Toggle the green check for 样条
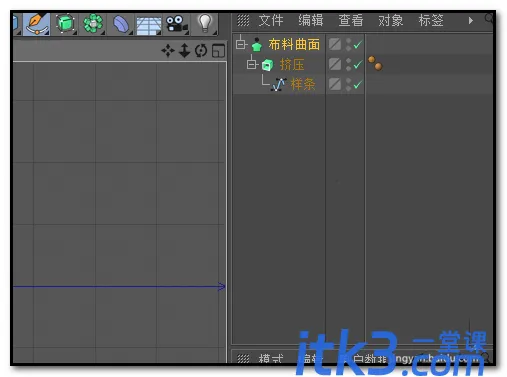507x377 pixels. 358,85
